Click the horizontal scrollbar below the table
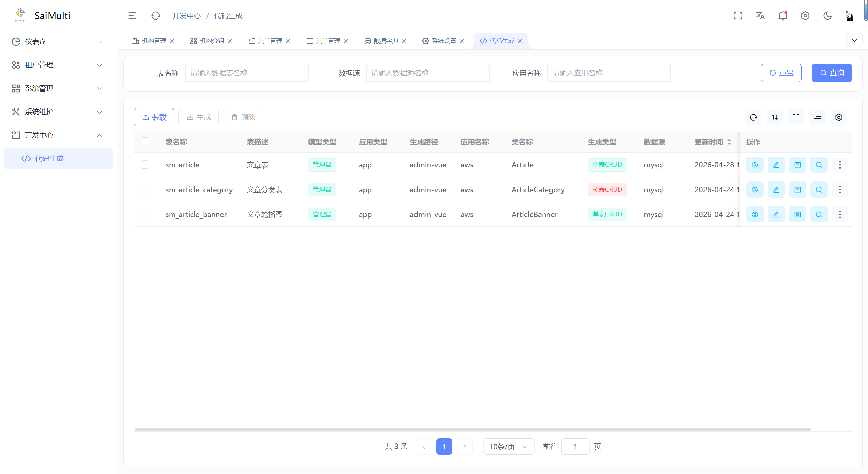Screen dimensions: 868x474 pyautogui.click(x=472, y=429)
